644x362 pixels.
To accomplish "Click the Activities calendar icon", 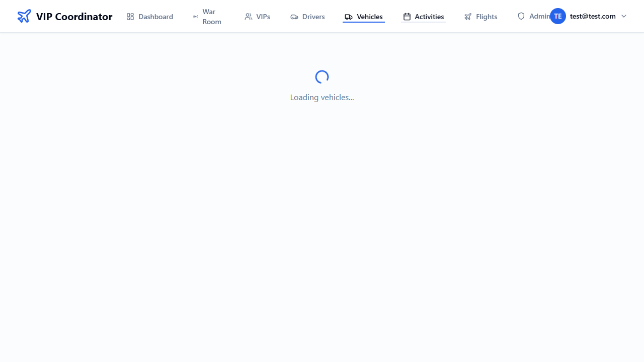I will 407,17.
